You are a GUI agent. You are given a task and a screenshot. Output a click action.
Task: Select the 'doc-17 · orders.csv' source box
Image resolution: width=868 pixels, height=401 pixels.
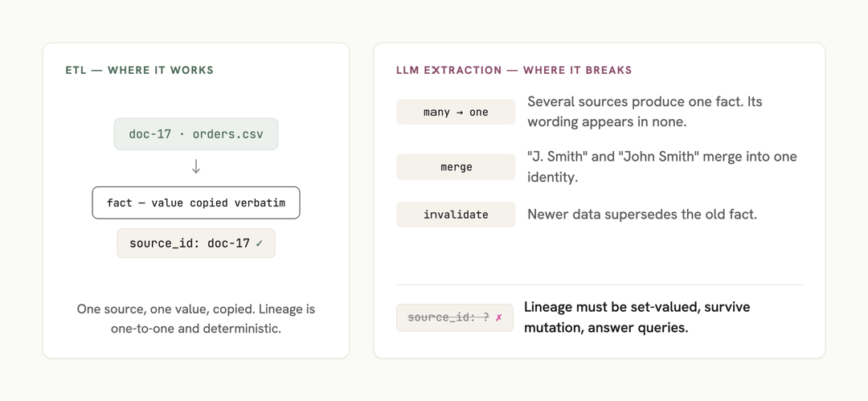pos(196,134)
